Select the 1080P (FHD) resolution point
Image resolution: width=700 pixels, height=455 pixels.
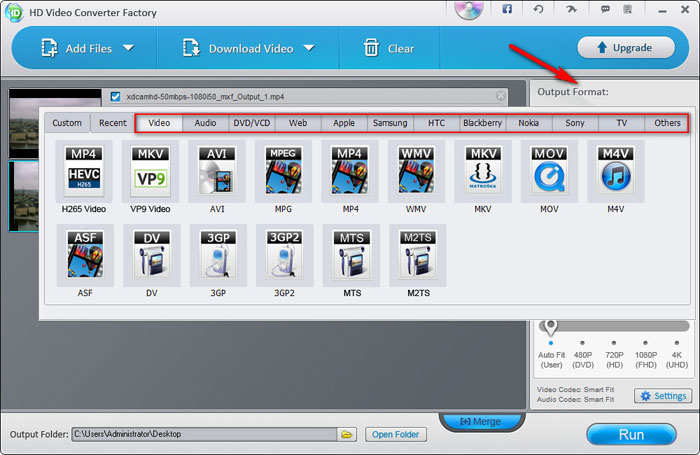pyautogui.click(x=645, y=343)
